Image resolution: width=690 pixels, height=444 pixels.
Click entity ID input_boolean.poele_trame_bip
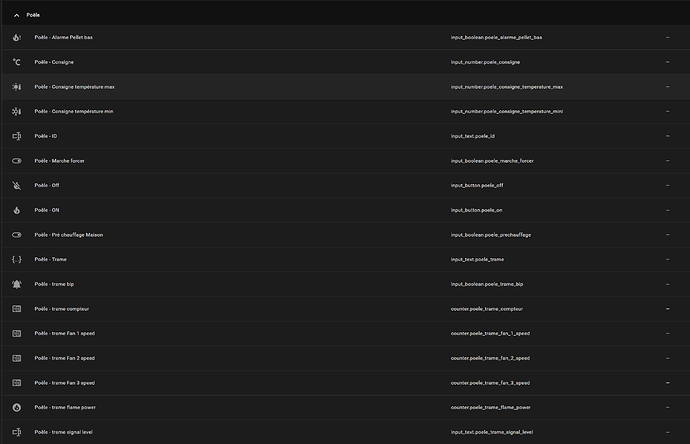[487, 284]
